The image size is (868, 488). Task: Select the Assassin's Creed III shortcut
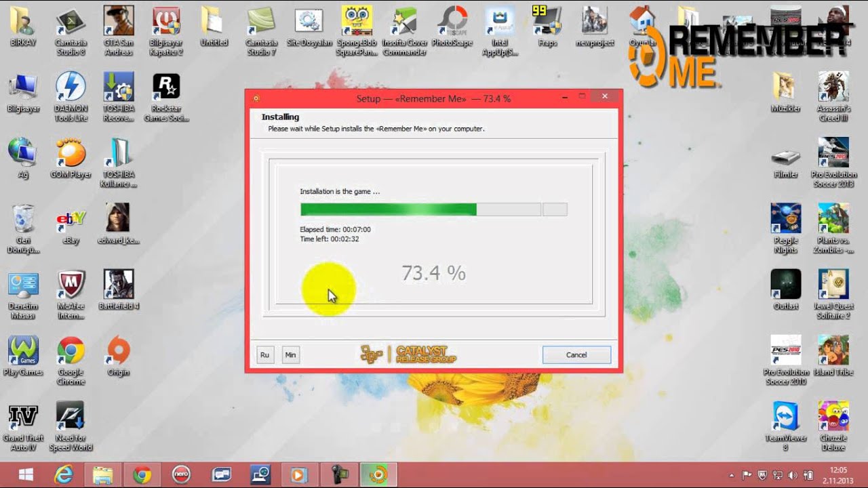833,97
